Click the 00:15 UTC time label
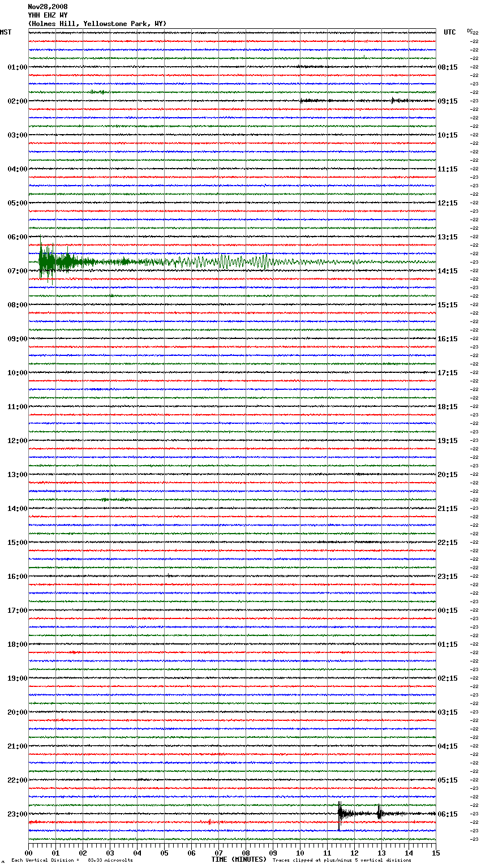Image resolution: width=481 pixels, height=868 pixels. pos(448,611)
